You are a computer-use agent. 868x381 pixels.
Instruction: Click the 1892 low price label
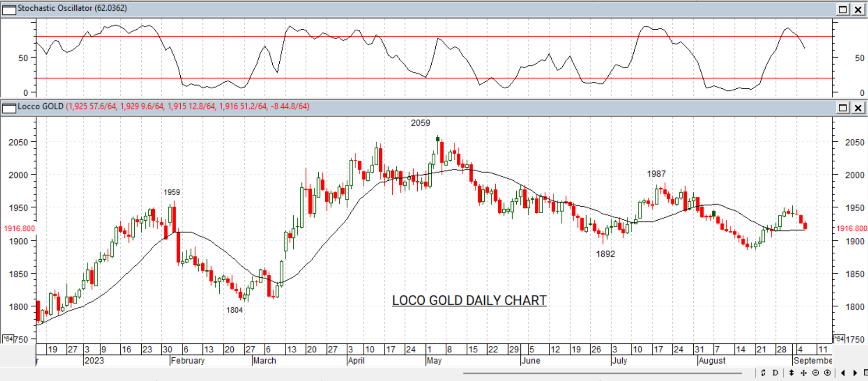(x=605, y=254)
